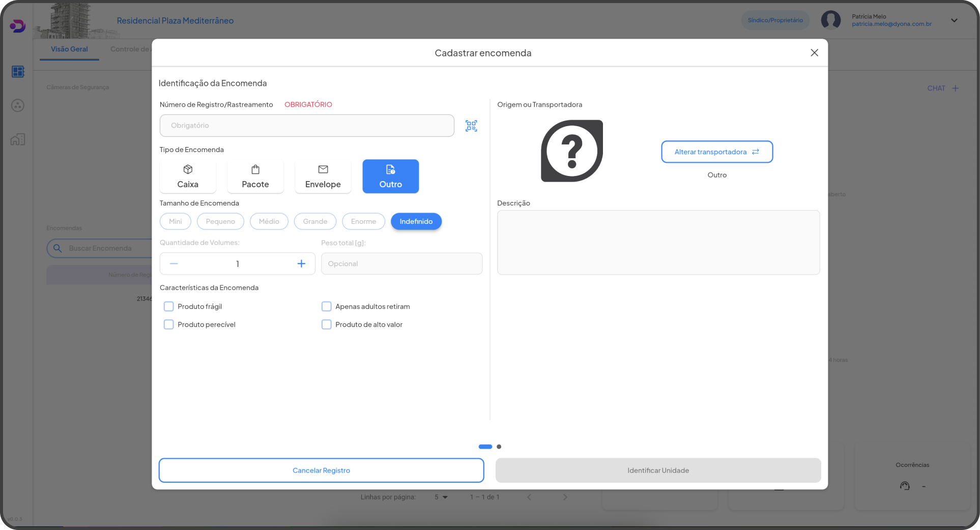Open the lines per page dropdown

[441, 497]
